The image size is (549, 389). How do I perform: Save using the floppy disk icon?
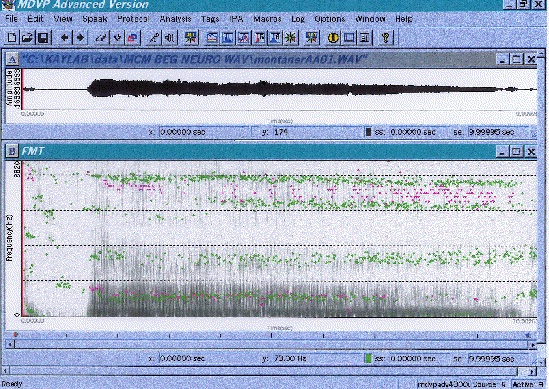(x=43, y=37)
